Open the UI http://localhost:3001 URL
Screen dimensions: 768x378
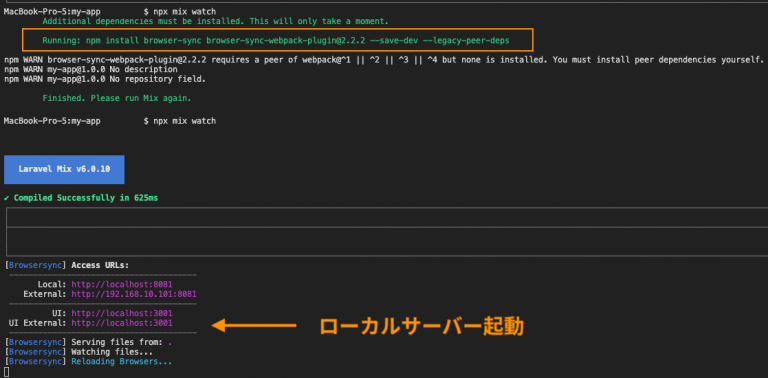pos(122,313)
